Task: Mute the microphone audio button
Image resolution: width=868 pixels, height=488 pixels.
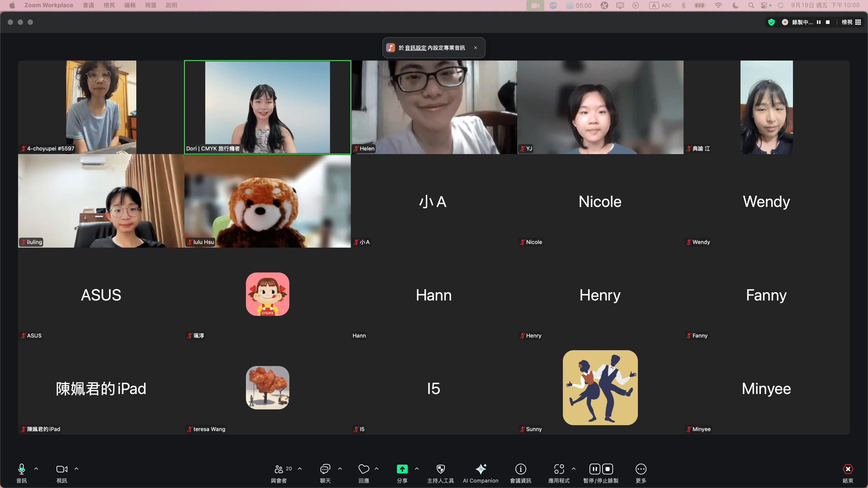Action: [22, 469]
